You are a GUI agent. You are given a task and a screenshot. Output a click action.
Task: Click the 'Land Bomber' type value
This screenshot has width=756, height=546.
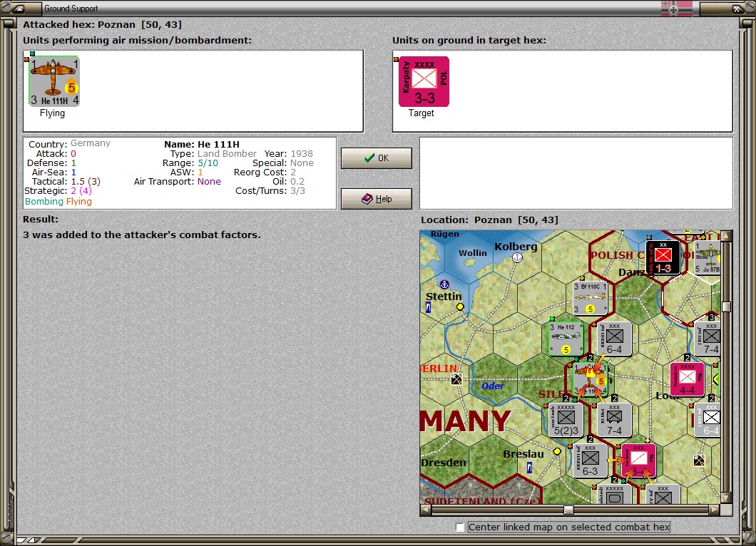pos(227,154)
